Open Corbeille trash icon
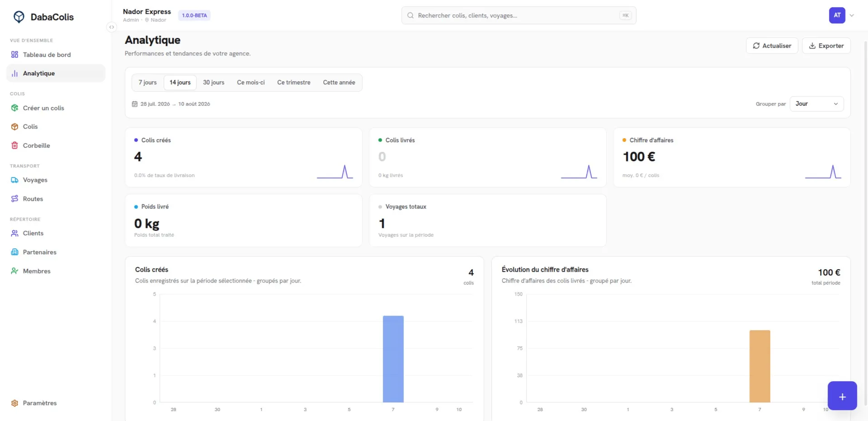 coord(14,145)
